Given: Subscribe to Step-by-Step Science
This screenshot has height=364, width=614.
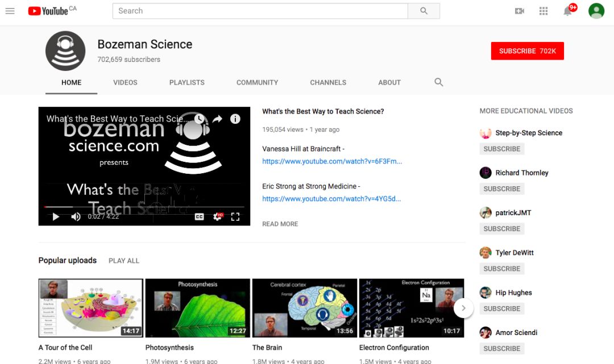Looking at the screenshot, I should (501, 149).
